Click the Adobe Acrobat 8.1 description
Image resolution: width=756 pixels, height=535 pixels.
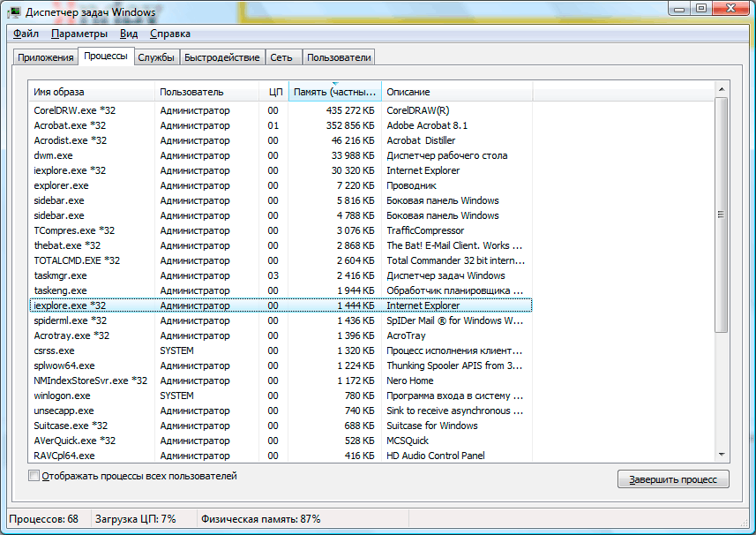[x=427, y=125]
